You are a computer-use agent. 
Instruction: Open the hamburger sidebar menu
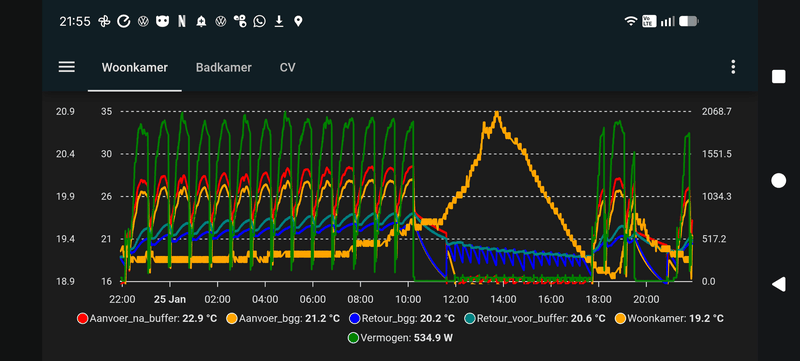66,67
